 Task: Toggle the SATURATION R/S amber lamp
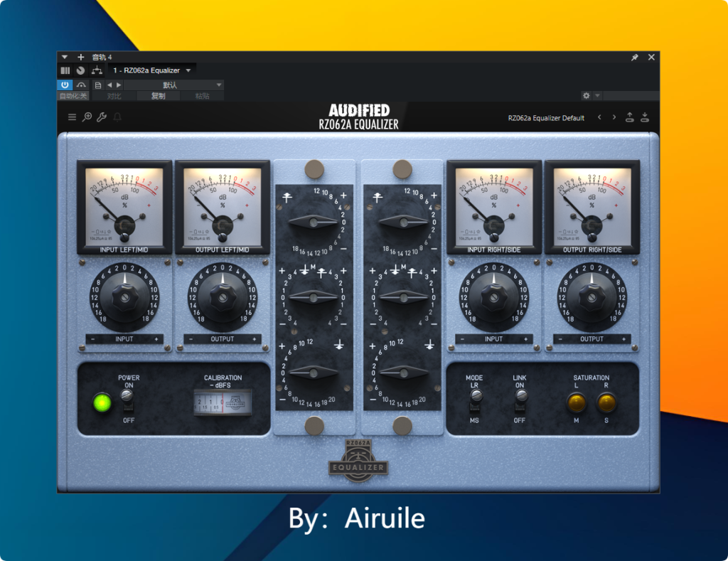click(x=606, y=402)
